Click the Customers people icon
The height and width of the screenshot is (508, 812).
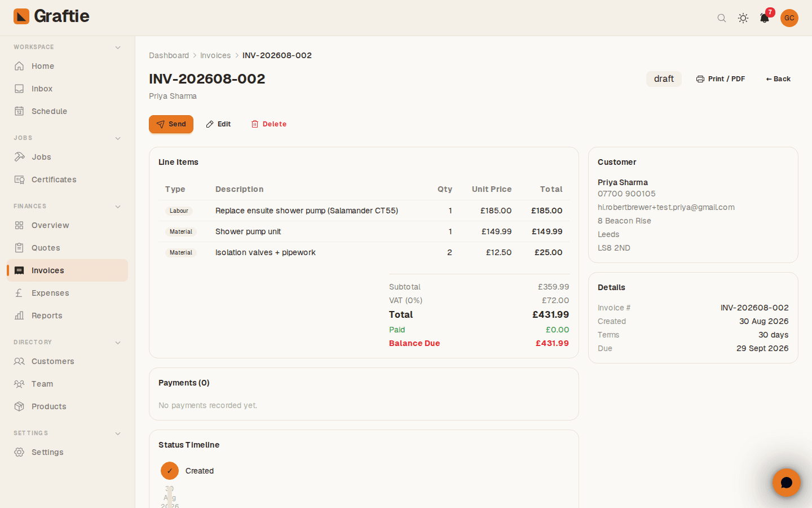(19, 361)
